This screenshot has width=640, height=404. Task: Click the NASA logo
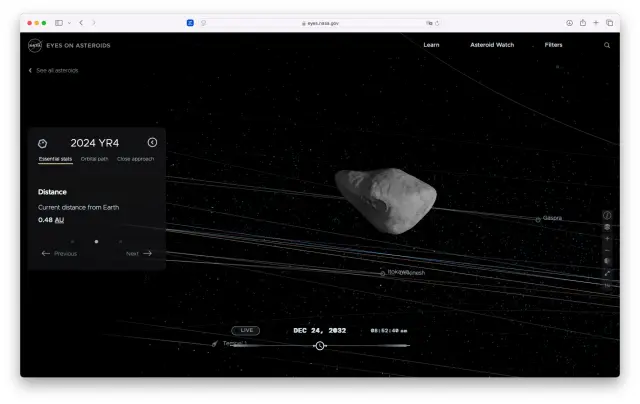click(x=34, y=45)
